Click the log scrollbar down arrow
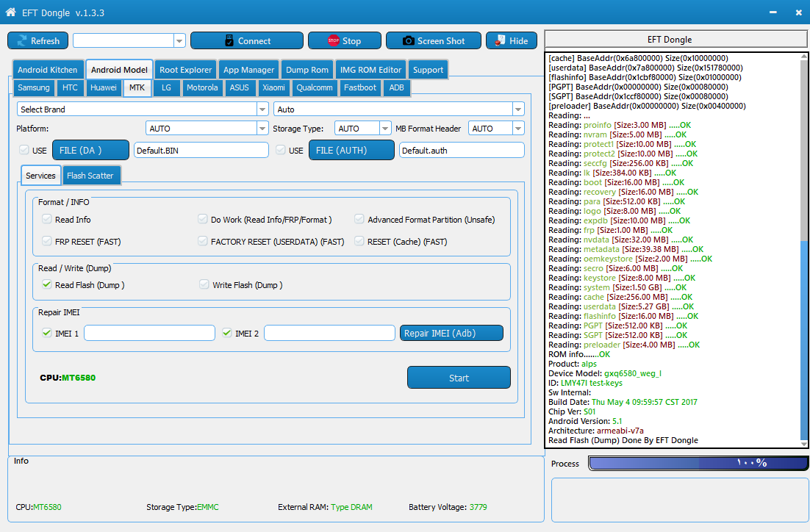Viewport: 810px width, 532px height. click(x=804, y=444)
